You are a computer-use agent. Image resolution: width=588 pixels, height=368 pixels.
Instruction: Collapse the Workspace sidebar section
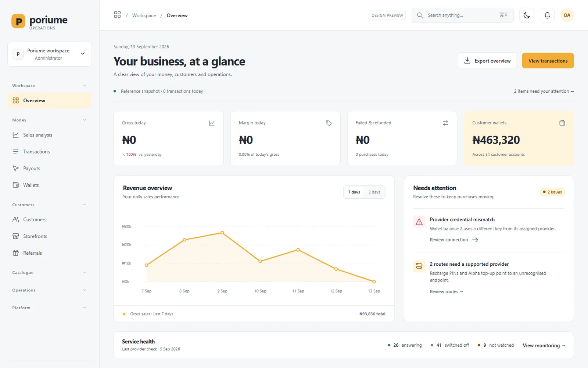point(50,86)
